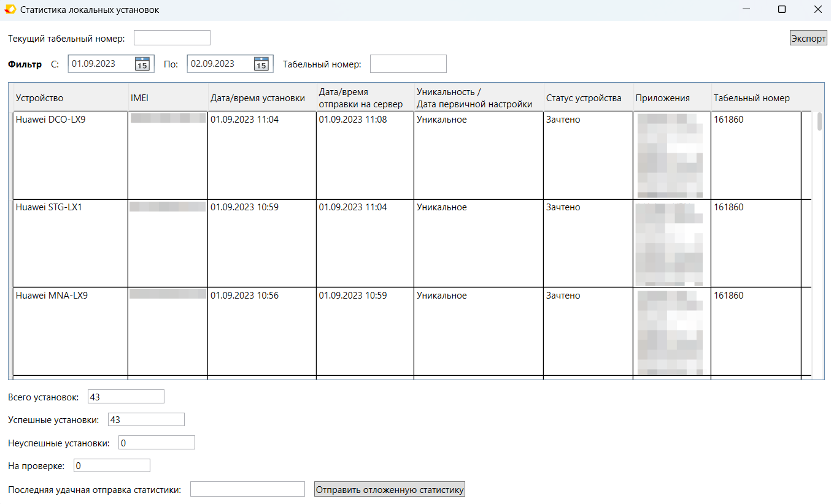Open the calendar picker for end date
Image resolution: width=831 pixels, height=504 pixels.
261,64
